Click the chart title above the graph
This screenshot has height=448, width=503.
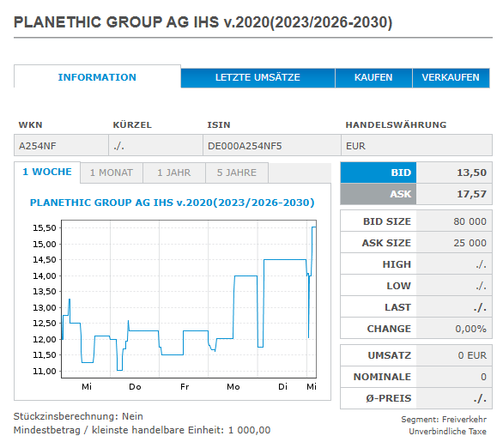coord(172,203)
